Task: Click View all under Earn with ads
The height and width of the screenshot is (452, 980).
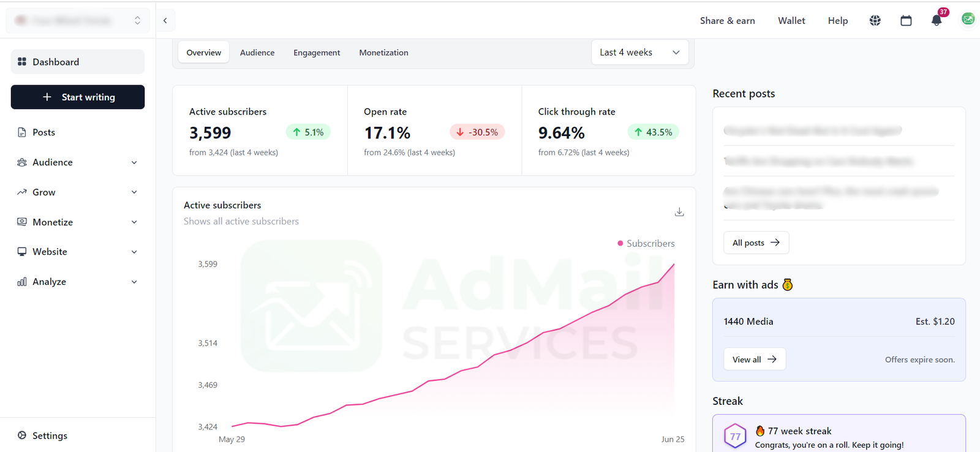Action: 754,360
